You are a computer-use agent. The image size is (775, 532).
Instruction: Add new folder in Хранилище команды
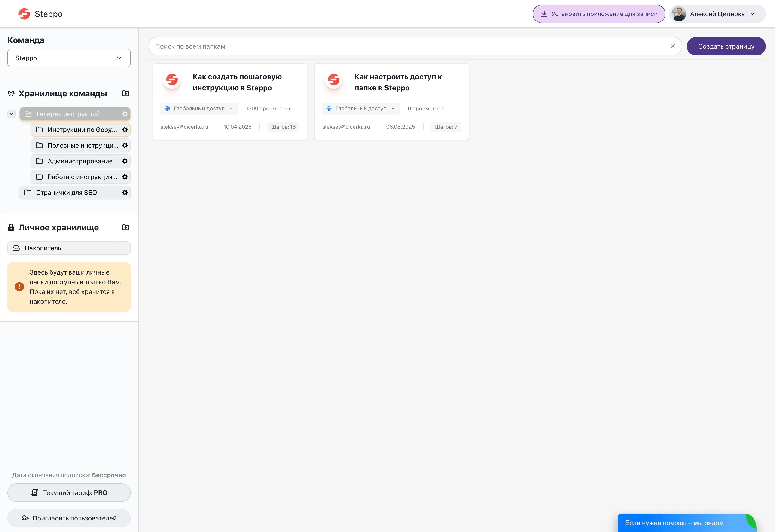(x=126, y=93)
